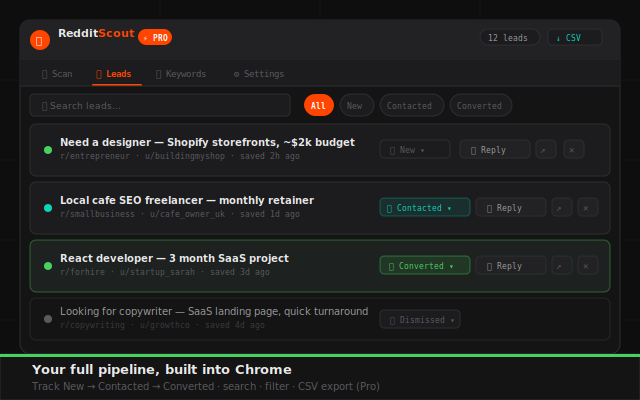Reply to the React developer lead
Viewport: 640px width, 400px height.
[x=511, y=265]
